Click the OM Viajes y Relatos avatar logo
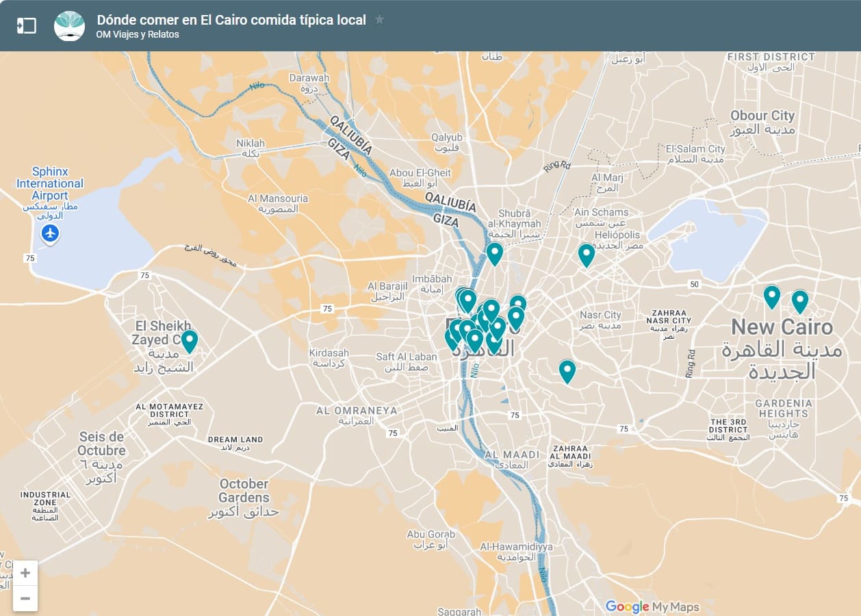 pyautogui.click(x=69, y=26)
